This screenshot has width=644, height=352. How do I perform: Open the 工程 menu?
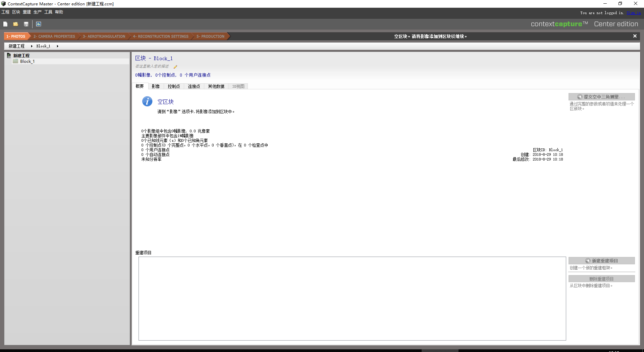5,12
